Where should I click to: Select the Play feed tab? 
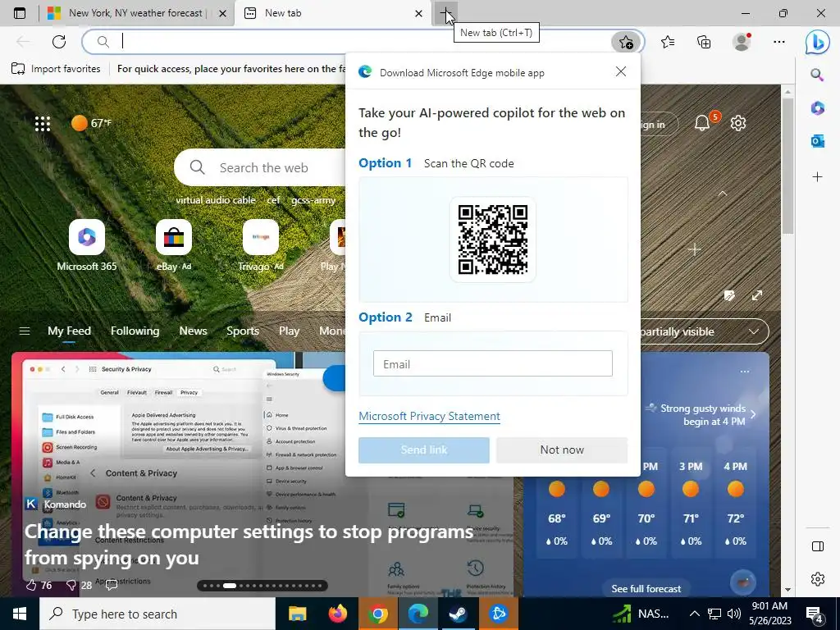pos(289,331)
